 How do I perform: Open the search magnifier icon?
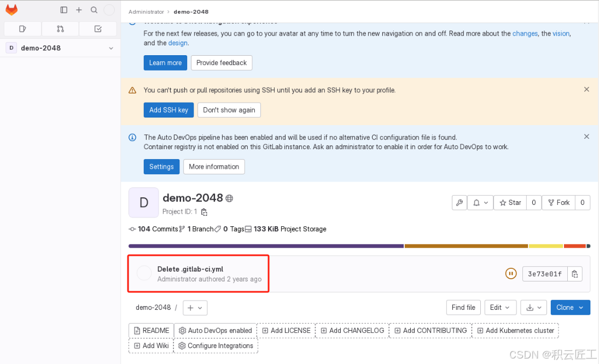click(x=94, y=10)
